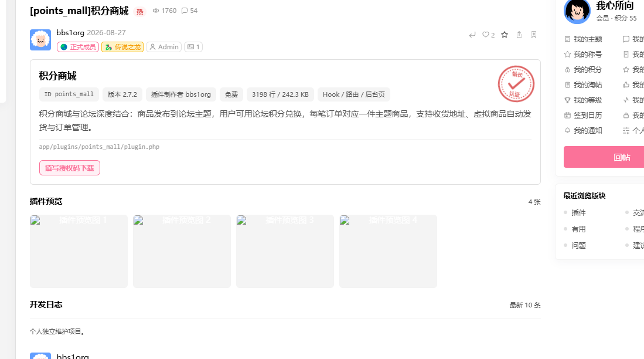Click the view count eye icon
Screen dimensions: 644x359
156,11
